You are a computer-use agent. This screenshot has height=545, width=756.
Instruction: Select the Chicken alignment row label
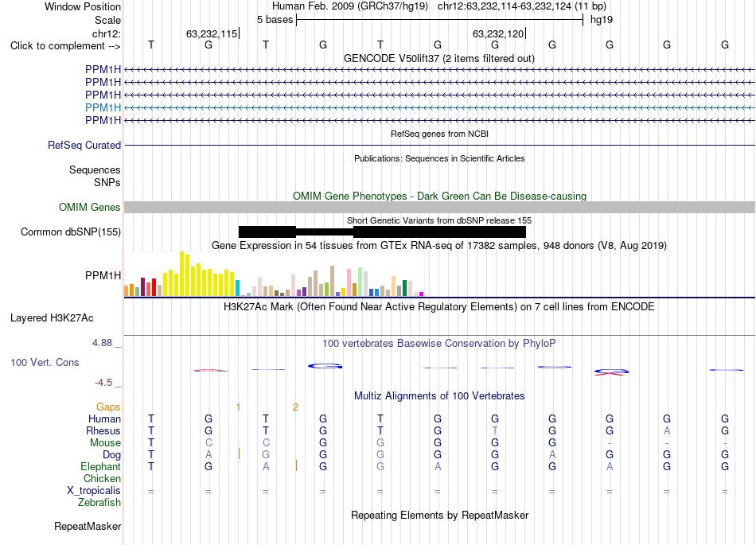[102, 478]
